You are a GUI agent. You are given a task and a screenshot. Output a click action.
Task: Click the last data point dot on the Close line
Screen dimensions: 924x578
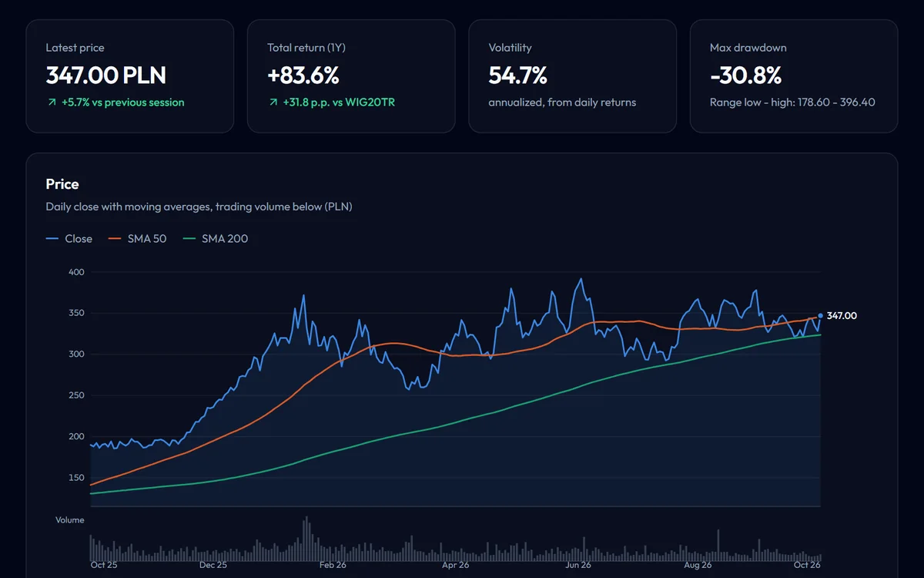point(821,315)
